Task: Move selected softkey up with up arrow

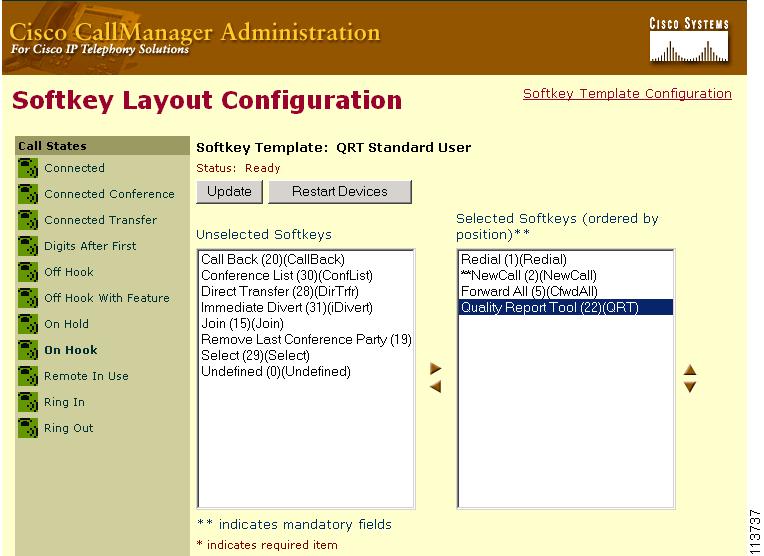Action: coord(690,369)
